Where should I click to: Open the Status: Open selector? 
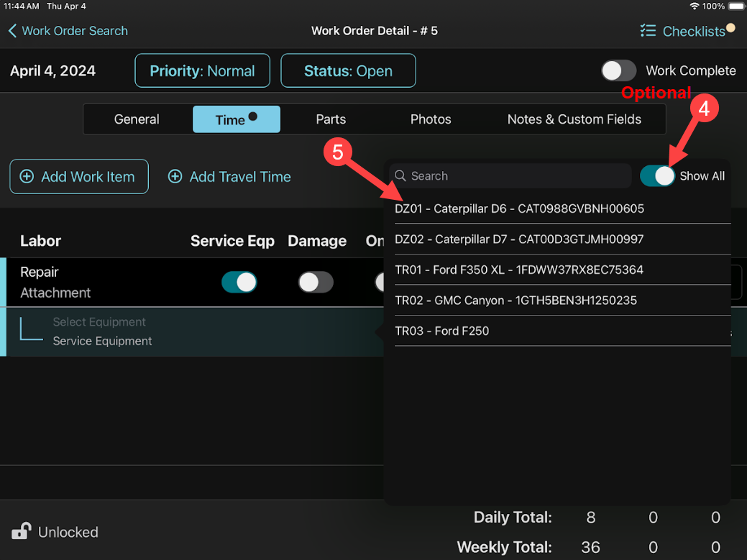348,71
